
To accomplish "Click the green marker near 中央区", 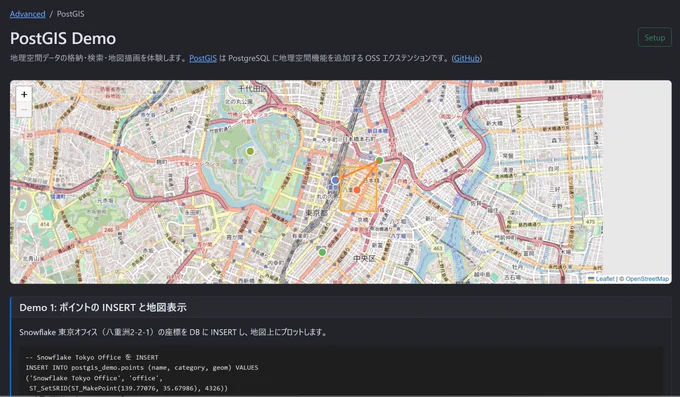I will (x=322, y=252).
